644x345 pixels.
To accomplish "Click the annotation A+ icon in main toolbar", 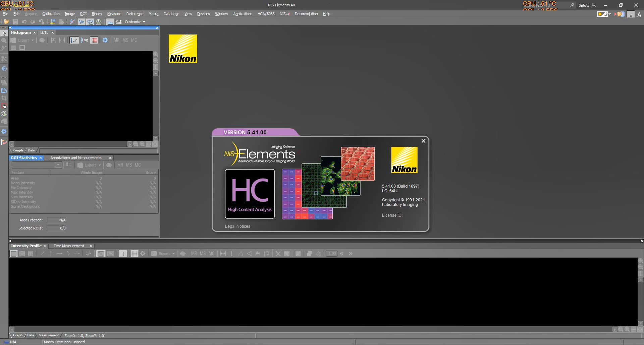I will [72, 22].
